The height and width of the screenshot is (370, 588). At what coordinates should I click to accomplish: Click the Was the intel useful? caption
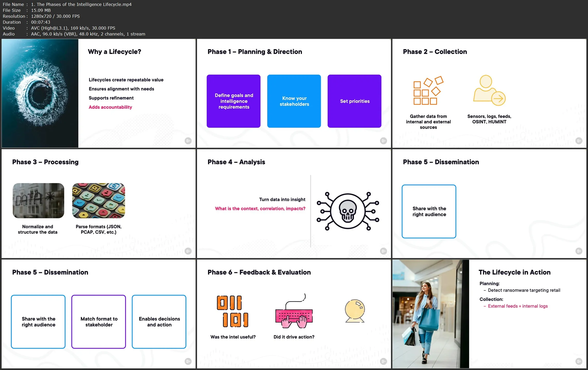[x=233, y=337]
